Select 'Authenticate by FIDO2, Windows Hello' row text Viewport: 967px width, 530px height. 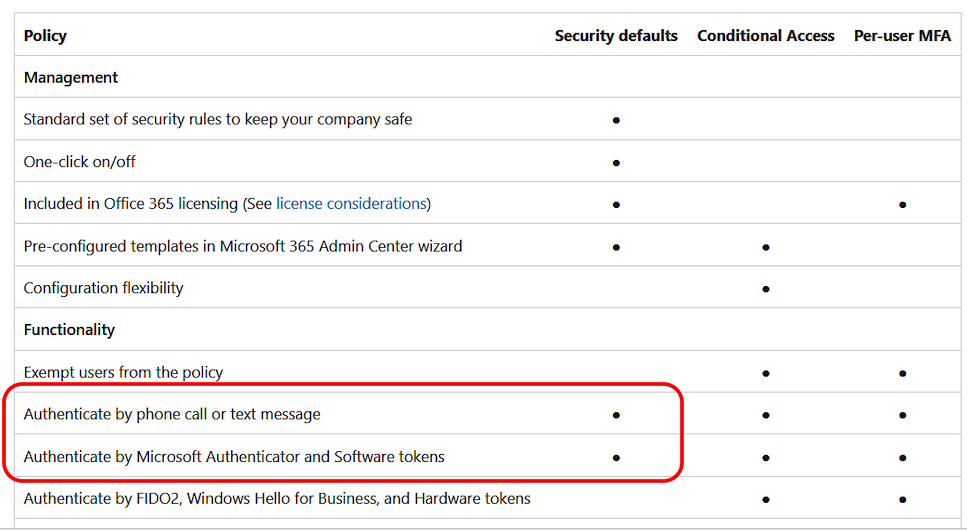click(277, 499)
